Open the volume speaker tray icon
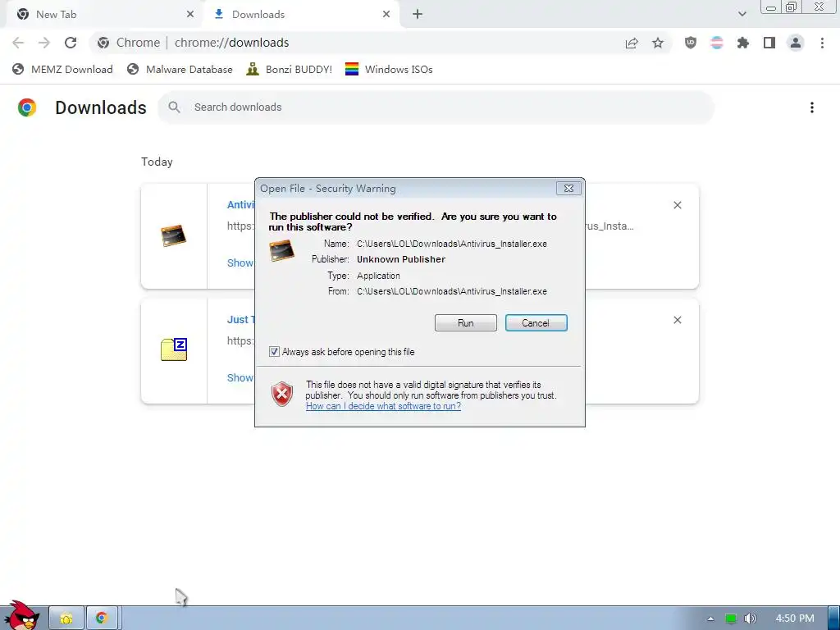Image resolution: width=840 pixels, height=630 pixels. click(x=751, y=619)
